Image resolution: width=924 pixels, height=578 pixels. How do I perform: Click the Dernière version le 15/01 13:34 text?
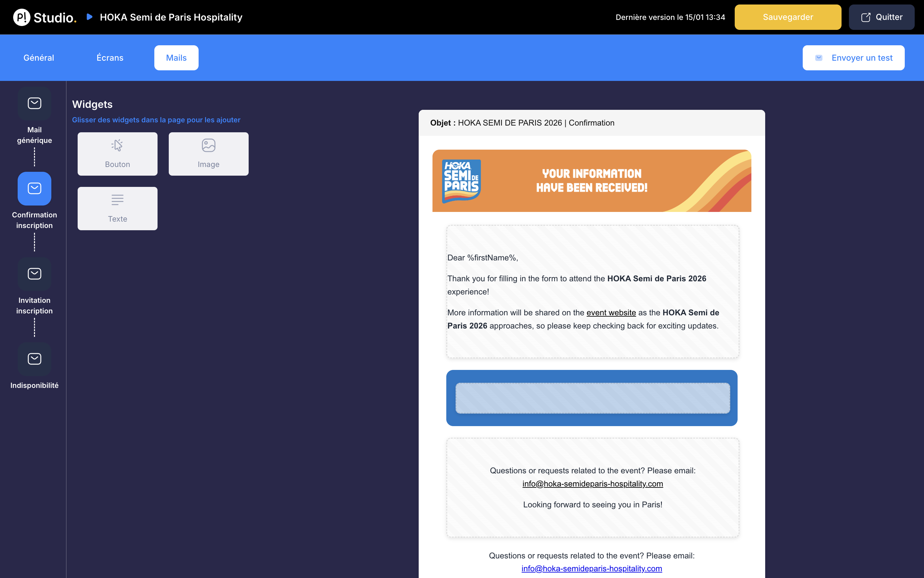point(670,17)
